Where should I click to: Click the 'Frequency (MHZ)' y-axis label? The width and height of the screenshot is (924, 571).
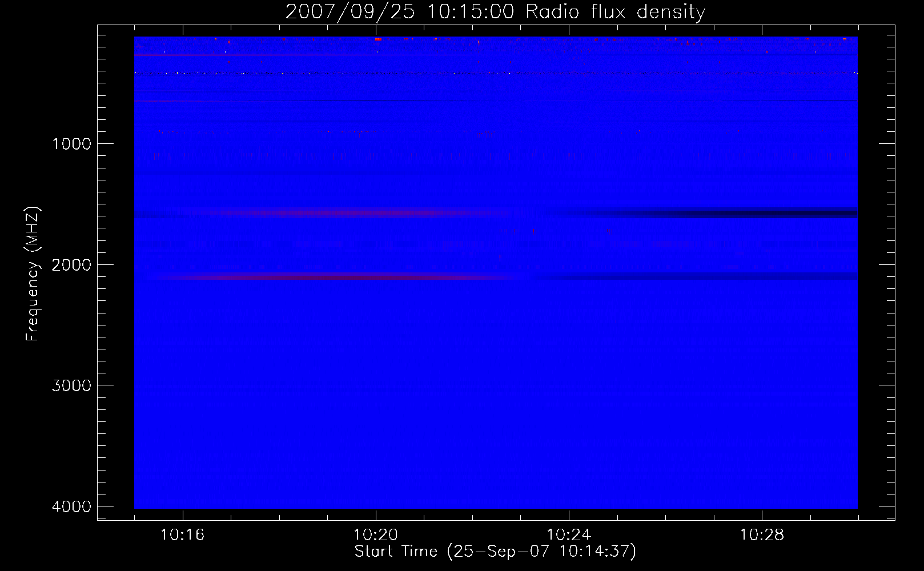click(33, 274)
